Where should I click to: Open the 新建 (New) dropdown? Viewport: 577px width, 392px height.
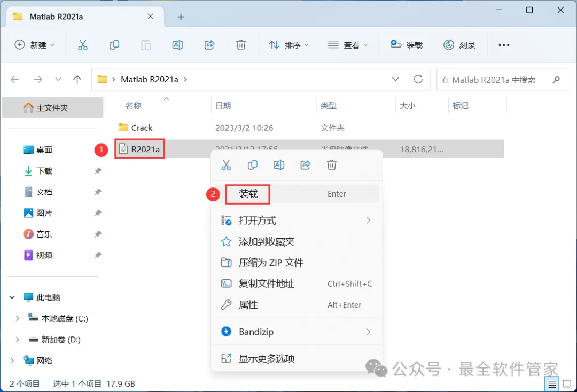pyautogui.click(x=34, y=45)
